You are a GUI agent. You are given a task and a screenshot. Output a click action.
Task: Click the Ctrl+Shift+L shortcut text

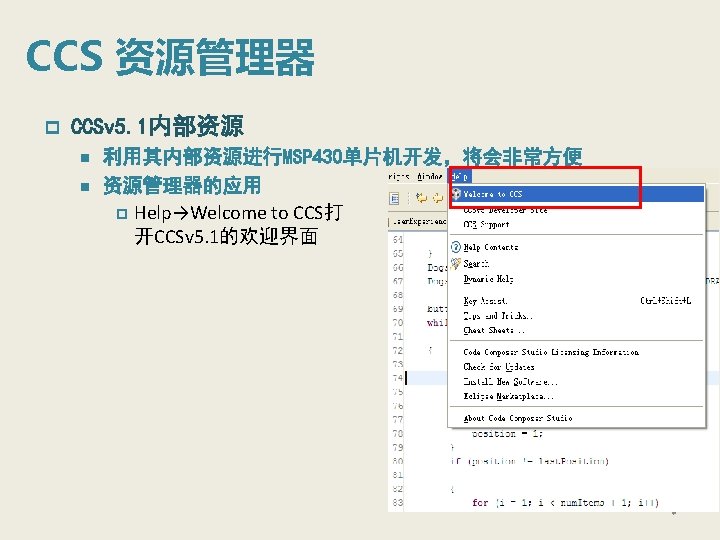[665, 301]
